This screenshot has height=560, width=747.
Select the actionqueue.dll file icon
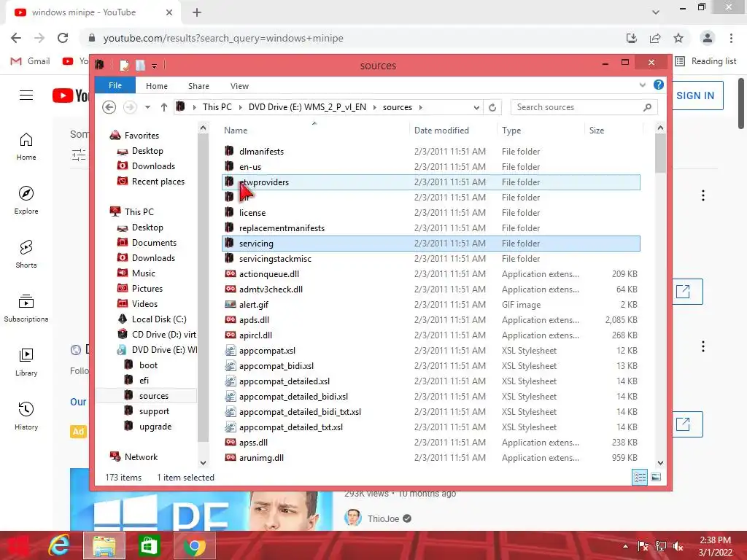[230, 274]
